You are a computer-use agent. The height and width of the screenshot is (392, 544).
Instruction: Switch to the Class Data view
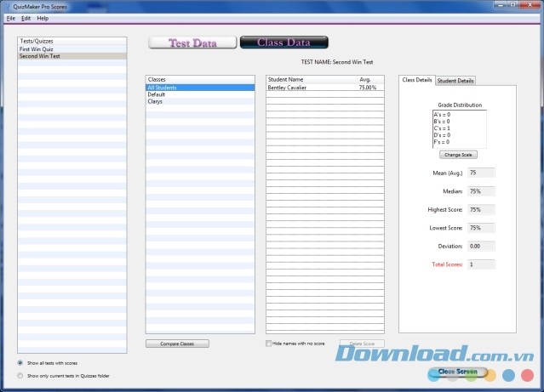point(283,43)
